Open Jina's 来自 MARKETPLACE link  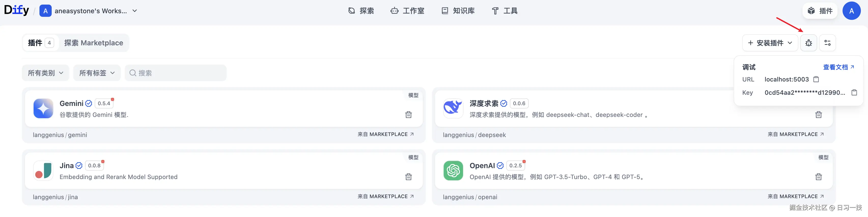coord(385,196)
